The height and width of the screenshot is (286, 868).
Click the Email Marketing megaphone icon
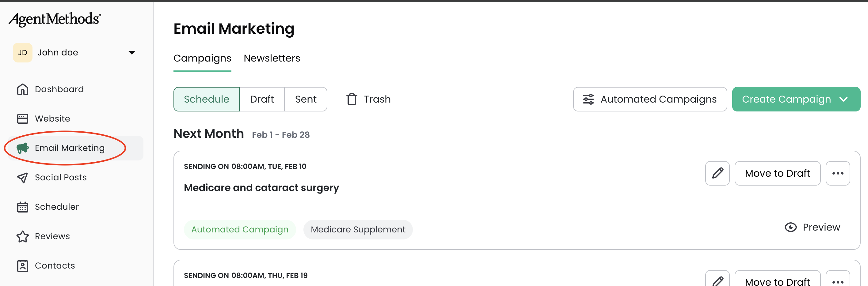click(x=23, y=148)
